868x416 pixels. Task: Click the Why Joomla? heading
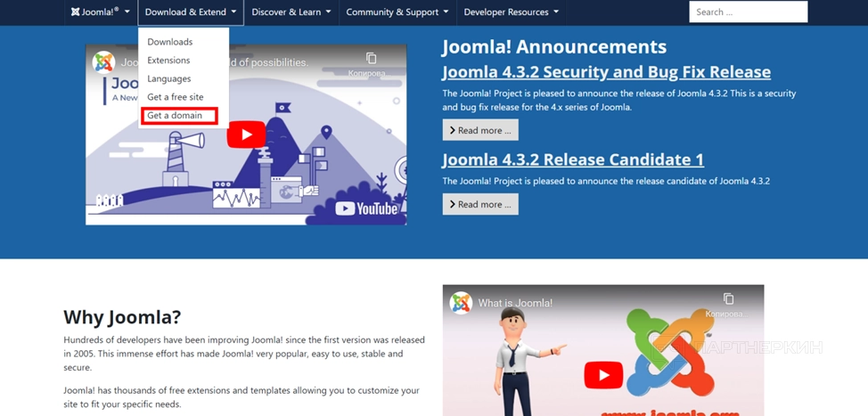tap(122, 317)
